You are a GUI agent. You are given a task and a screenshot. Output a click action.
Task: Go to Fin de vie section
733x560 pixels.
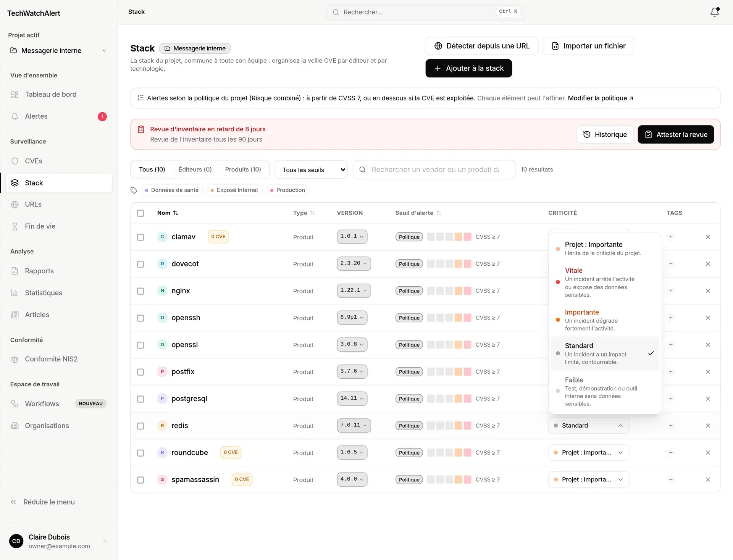[x=59, y=226]
